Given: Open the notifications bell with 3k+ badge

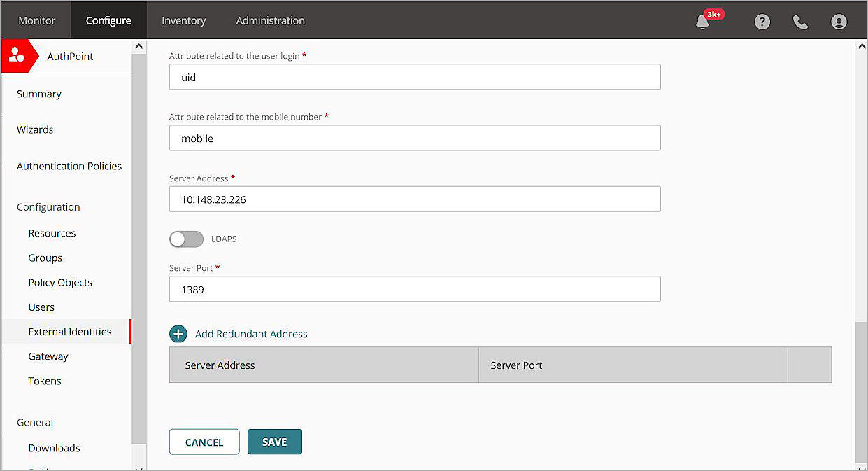Looking at the screenshot, I should [702, 22].
